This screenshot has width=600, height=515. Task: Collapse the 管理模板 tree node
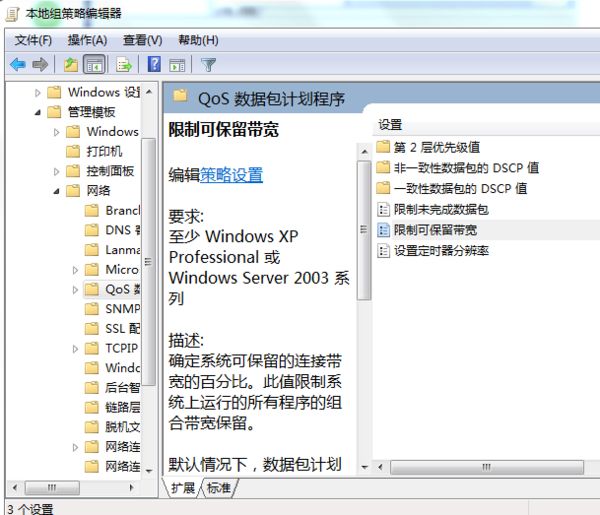(x=38, y=112)
